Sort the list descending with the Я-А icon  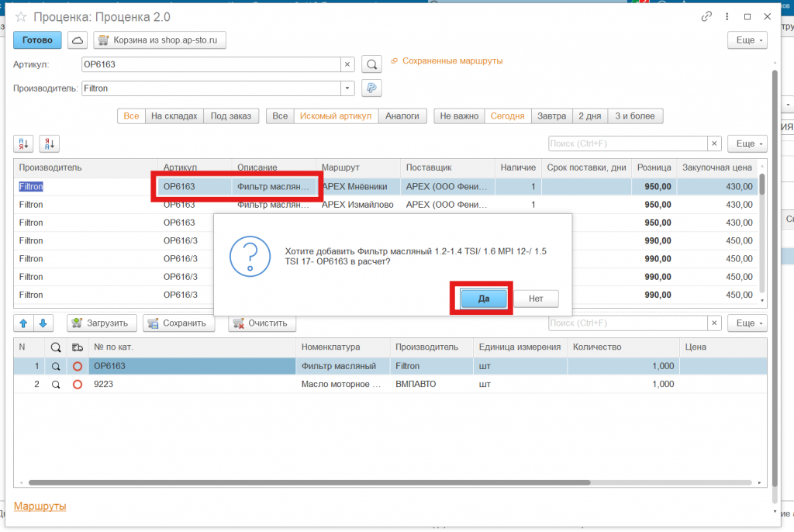[x=49, y=143]
